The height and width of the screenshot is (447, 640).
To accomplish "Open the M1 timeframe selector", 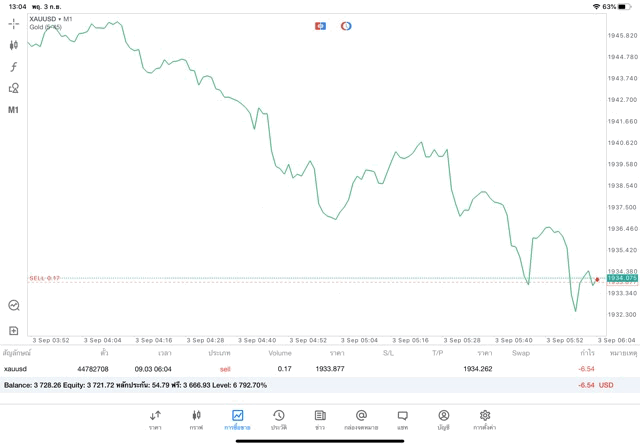I will click(14, 110).
